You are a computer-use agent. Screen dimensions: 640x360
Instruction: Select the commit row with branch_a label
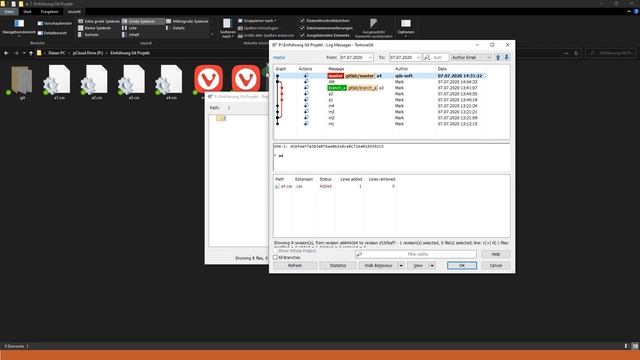tap(380, 88)
